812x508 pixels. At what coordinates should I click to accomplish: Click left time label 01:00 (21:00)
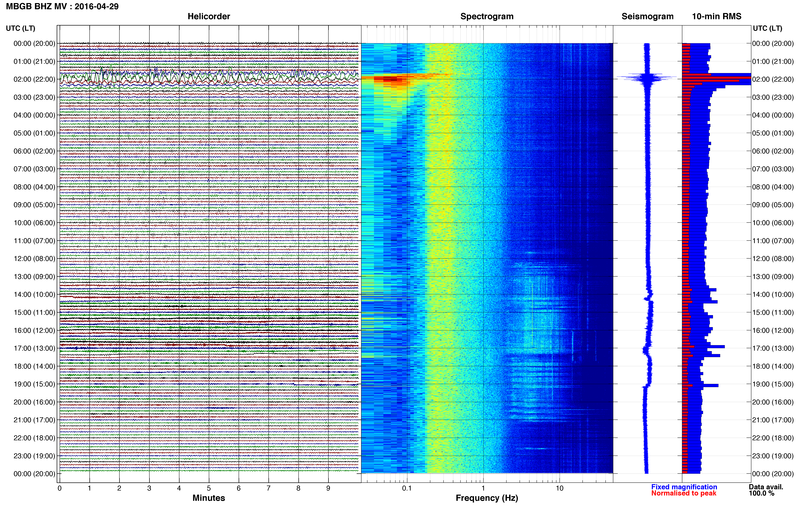pyautogui.click(x=34, y=62)
